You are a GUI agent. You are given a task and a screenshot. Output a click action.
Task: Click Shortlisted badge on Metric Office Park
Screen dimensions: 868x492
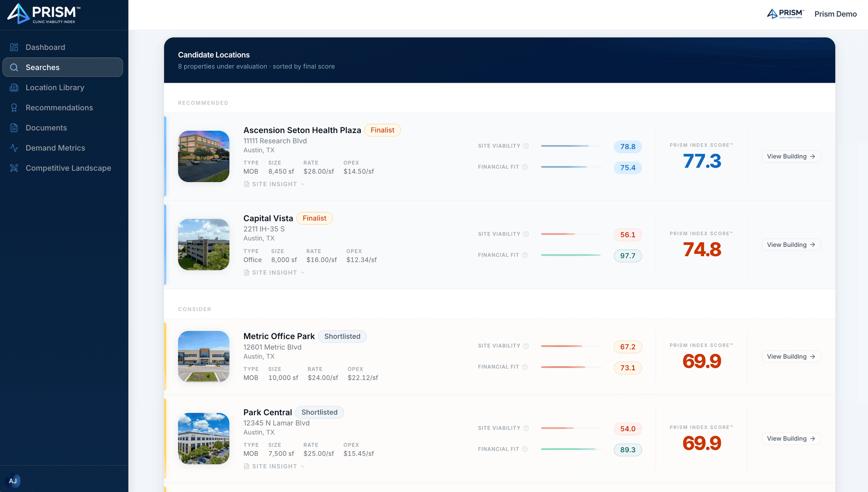(342, 337)
